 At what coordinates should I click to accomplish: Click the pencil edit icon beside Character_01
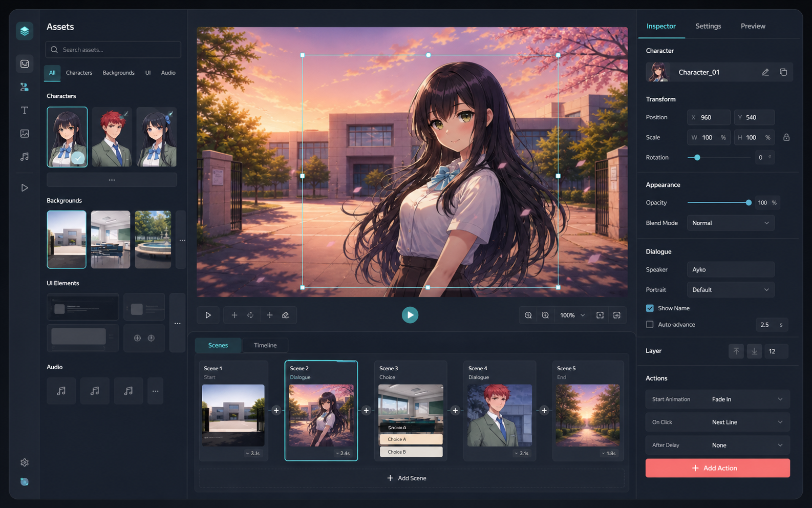[765, 72]
